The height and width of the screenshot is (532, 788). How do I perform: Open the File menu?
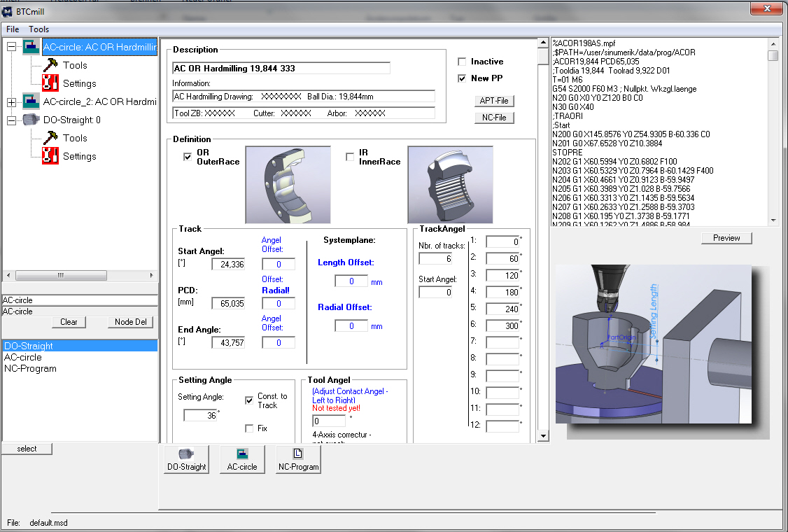(x=13, y=29)
